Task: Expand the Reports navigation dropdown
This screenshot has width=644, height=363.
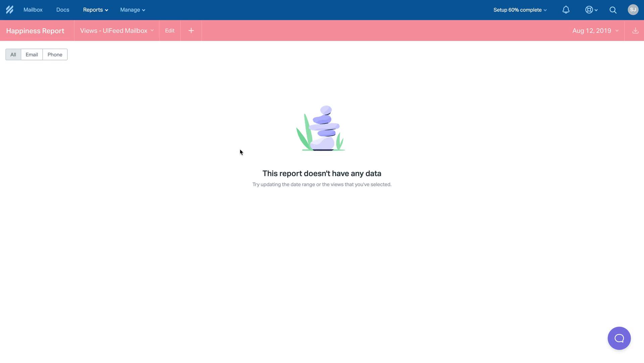Action: pos(95,10)
